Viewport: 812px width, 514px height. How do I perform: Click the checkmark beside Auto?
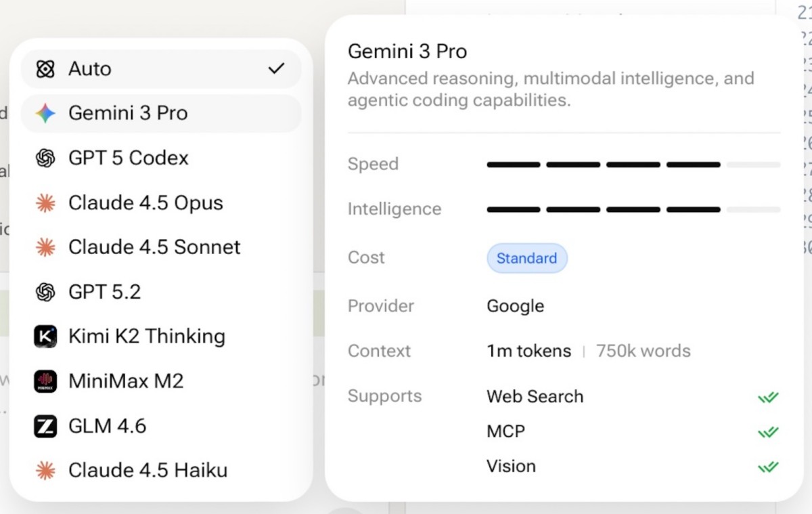click(x=276, y=68)
